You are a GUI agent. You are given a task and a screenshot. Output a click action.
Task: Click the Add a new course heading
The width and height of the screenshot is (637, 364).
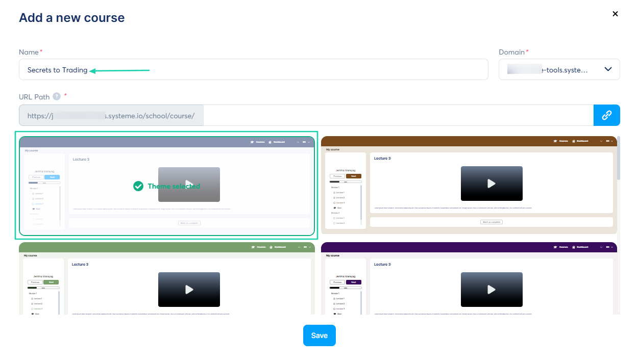(72, 18)
